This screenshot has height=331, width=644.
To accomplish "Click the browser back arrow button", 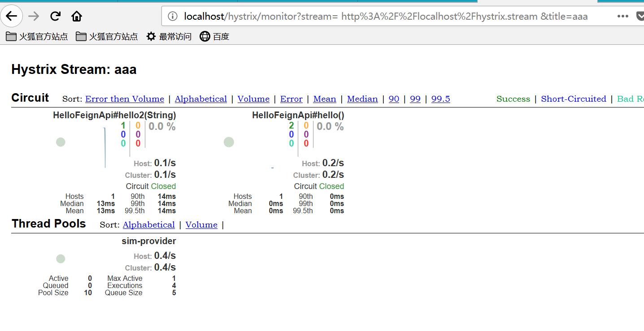I will (12, 17).
